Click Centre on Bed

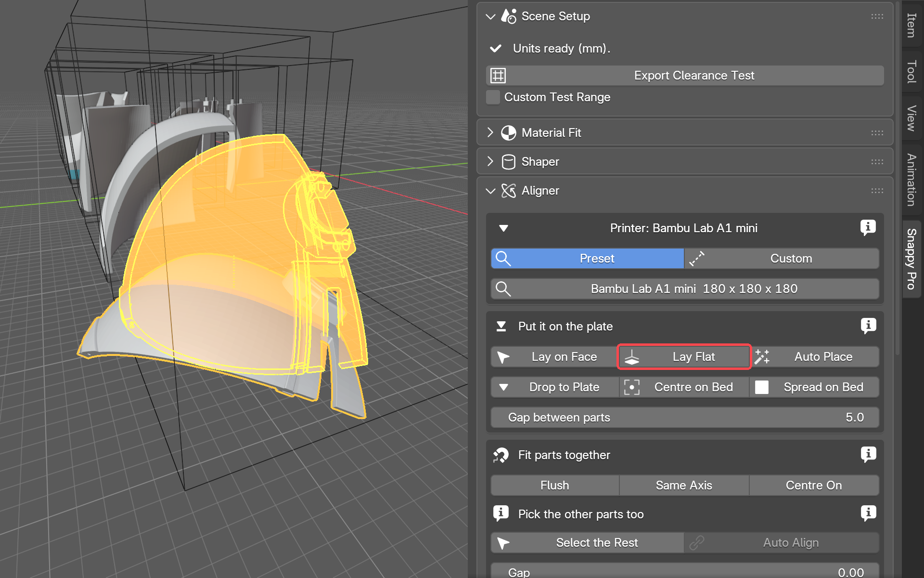coord(684,387)
